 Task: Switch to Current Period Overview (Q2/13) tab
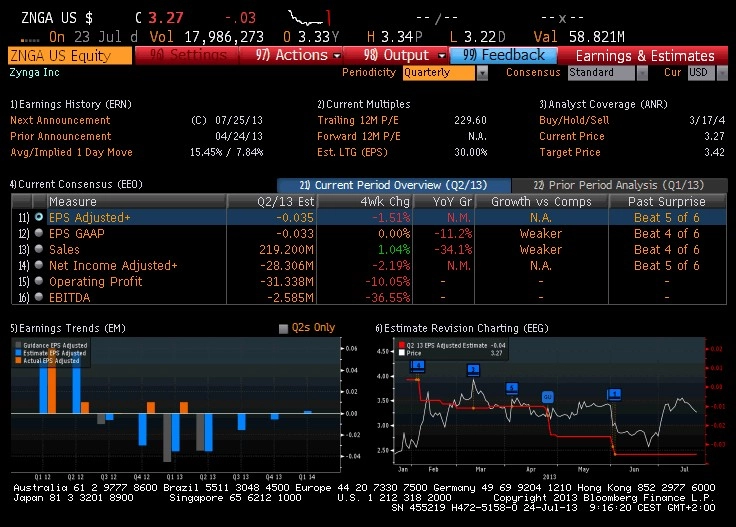click(x=393, y=185)
